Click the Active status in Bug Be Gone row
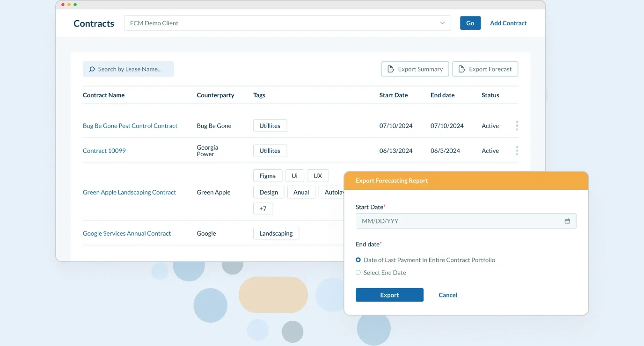The height and width of the screenshot is (346, 644). click(490, 126)
